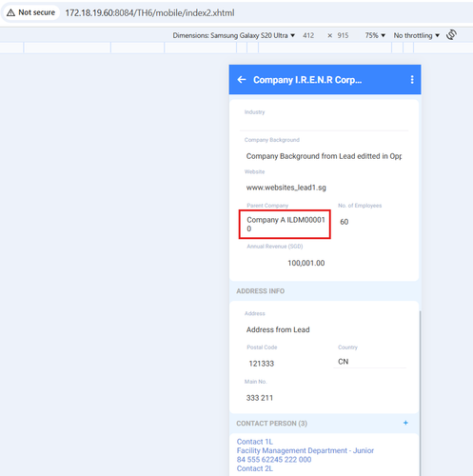Image resolution: width=473 pixels, height=476 pixels.
Task: Click phone number 84 555 62245 222 000
Action: pyautogui.click(x=274, y=460)
